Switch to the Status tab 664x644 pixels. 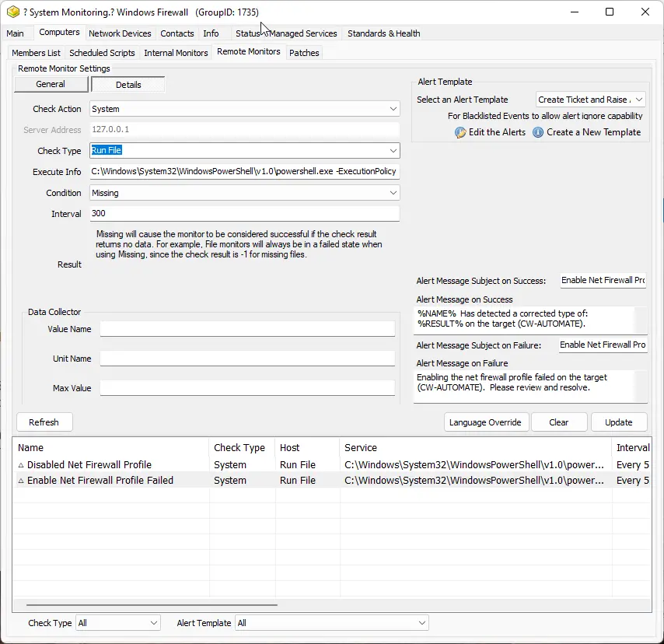tap(248, 33)
